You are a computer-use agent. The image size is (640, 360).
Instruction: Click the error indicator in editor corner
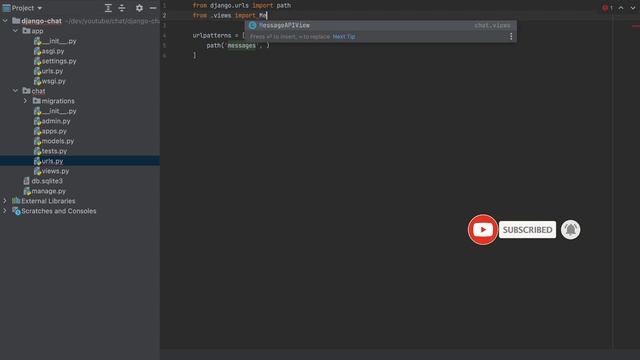point(607,8)
